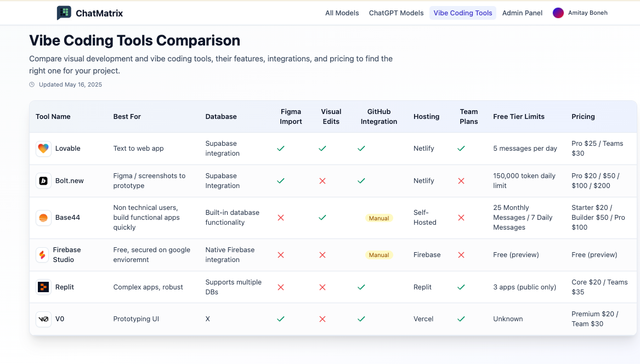Click the Free Tier Limits header
640x364 pixels.
tap(519, 117)
